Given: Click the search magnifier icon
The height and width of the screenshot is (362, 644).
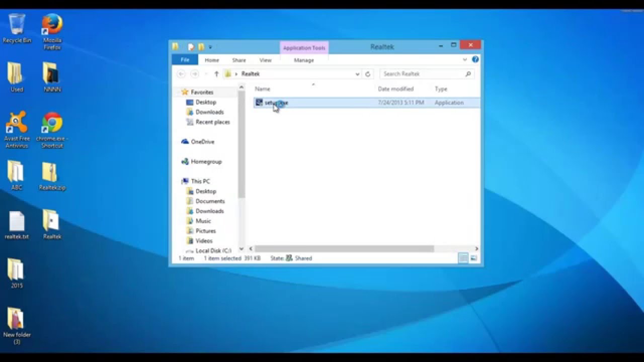Looking at the screenshot, I should point(468,74).
